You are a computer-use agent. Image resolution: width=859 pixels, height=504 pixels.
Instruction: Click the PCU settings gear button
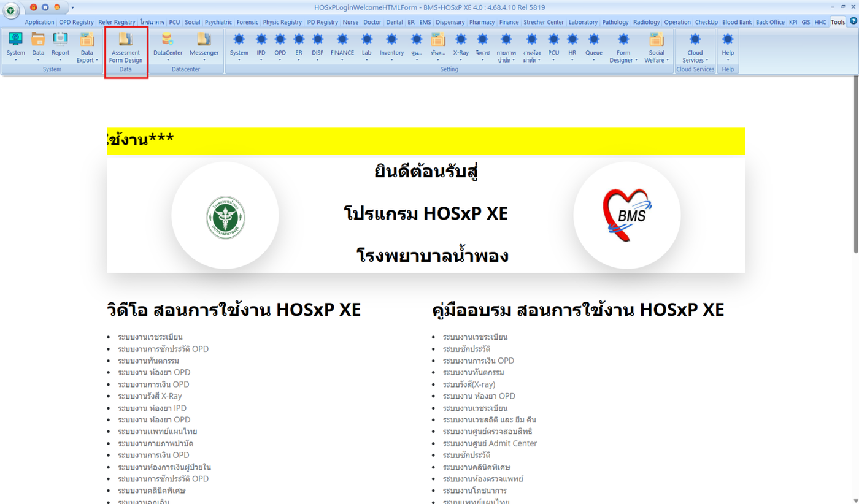(x=553, y=48)
